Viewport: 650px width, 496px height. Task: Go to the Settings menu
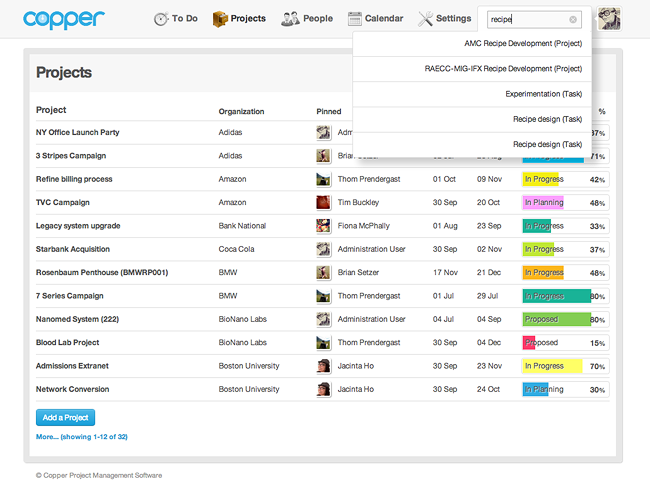pyautogui.click(x=454, y=19)
